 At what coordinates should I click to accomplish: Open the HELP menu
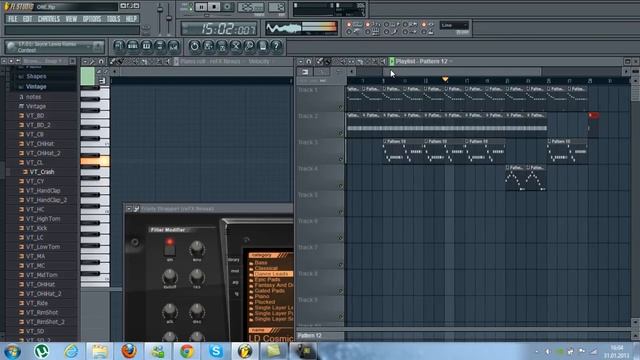[131, 19]
